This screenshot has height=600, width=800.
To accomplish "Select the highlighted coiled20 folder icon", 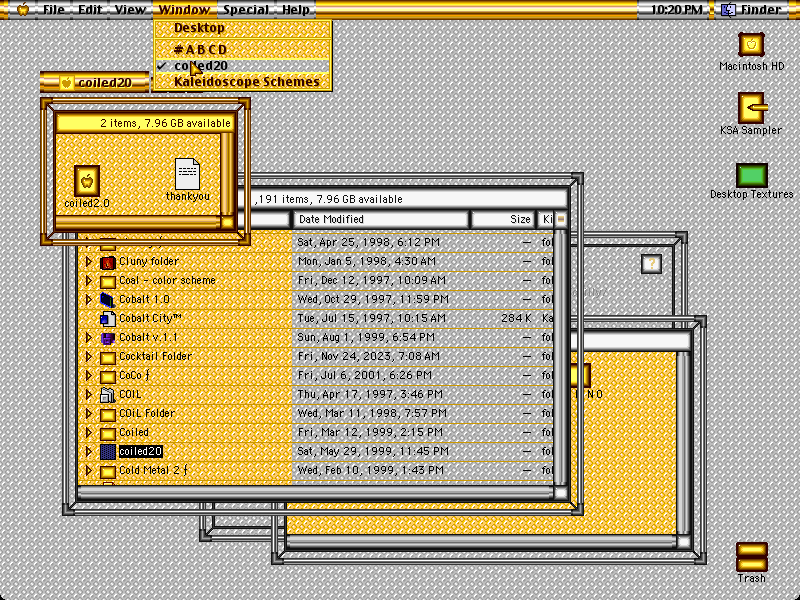I will point(108,452).
